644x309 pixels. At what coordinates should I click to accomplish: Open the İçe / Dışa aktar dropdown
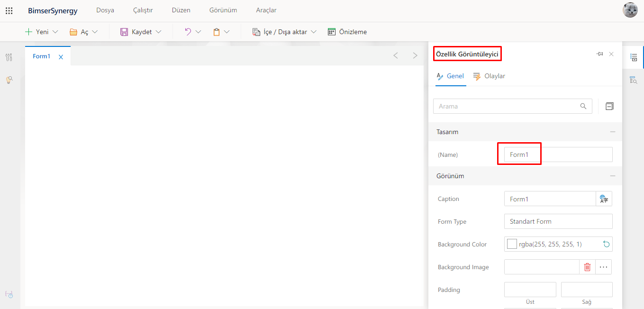pyautogui.click(x=313, y=32)
